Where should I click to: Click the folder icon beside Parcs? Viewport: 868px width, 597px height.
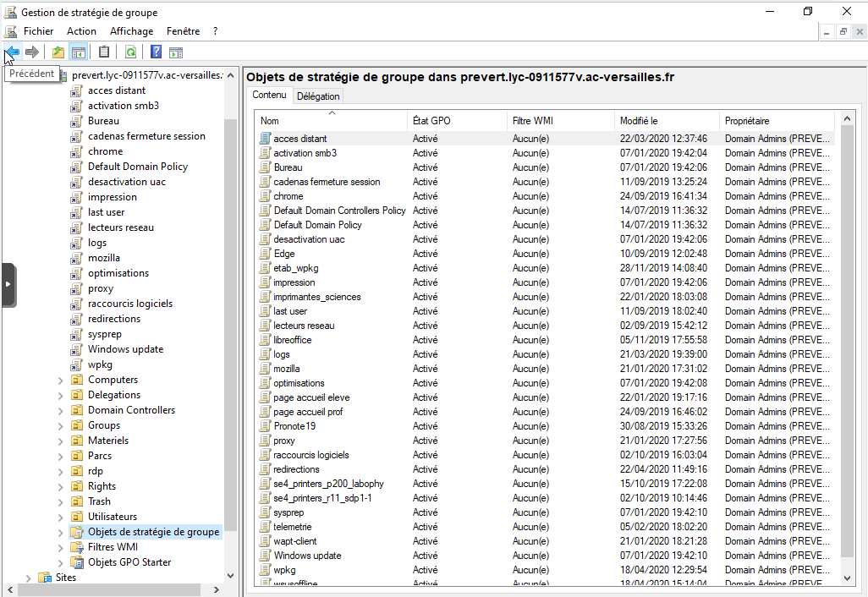(x=77, y=456)
